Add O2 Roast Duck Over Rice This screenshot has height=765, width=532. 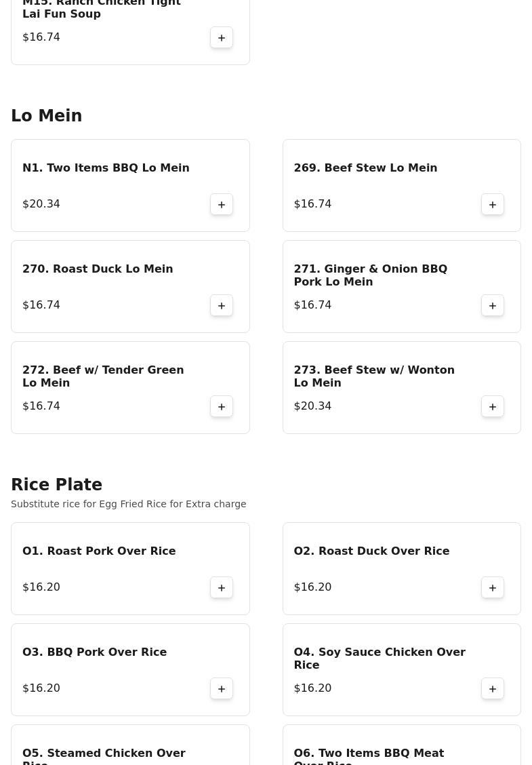click(x=493, y=588)
